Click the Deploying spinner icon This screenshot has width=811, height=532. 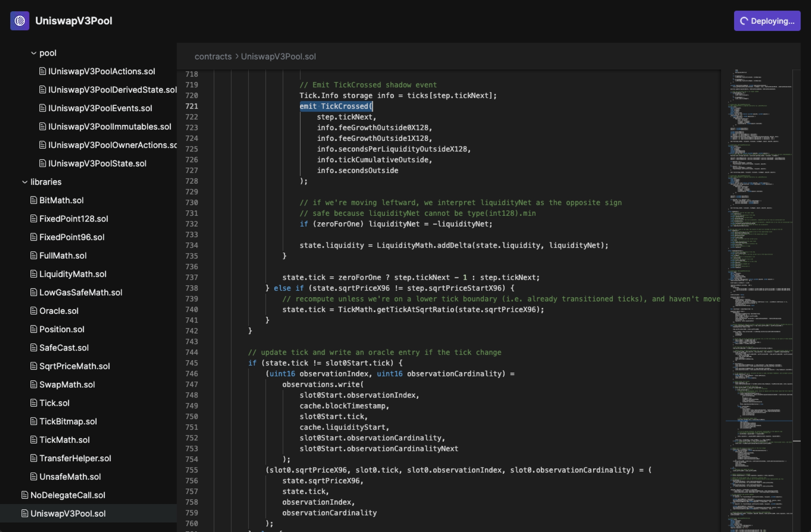click(x=744, y=21)
